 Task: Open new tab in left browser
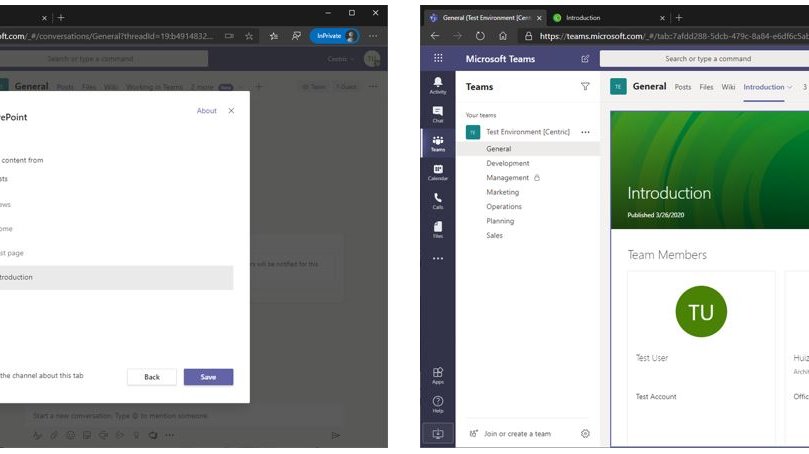[x=61, y=18]
